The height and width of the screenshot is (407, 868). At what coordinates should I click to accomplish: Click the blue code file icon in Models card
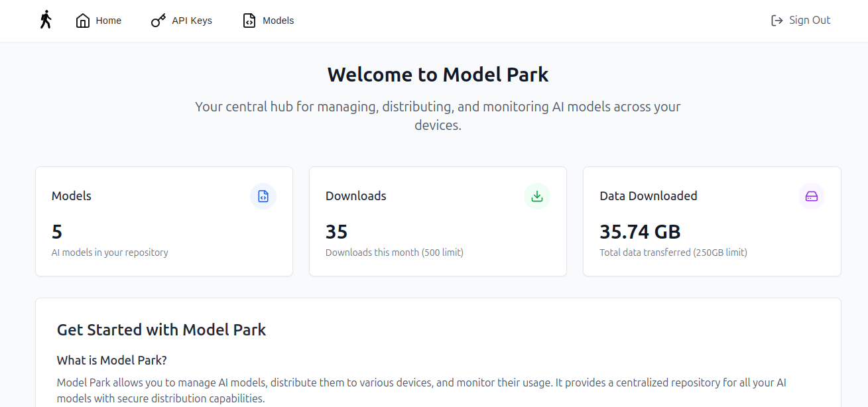(263, 196)
